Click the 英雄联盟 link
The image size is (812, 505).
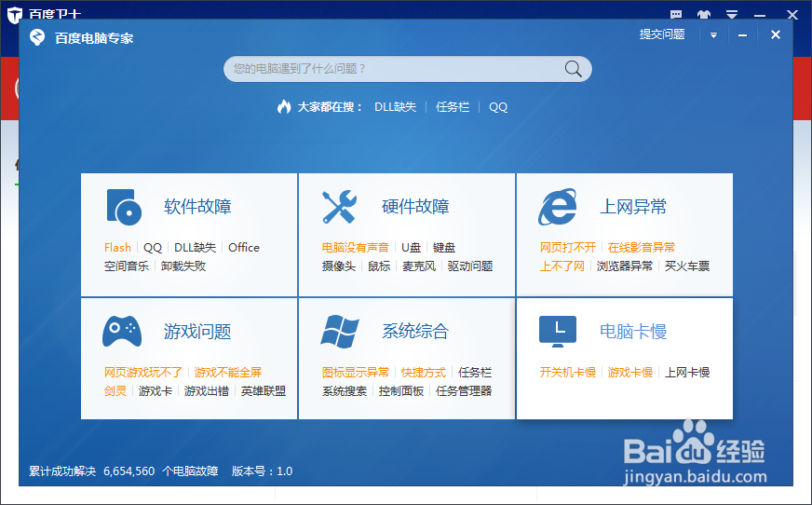(264, 391)
